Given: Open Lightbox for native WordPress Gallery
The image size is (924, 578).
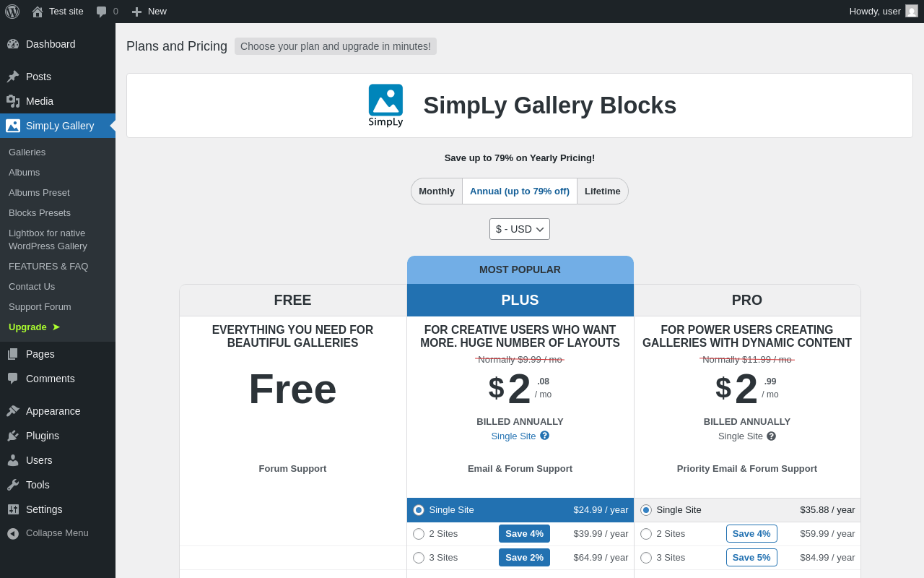Looking at the screenshot, I should 58,240.
